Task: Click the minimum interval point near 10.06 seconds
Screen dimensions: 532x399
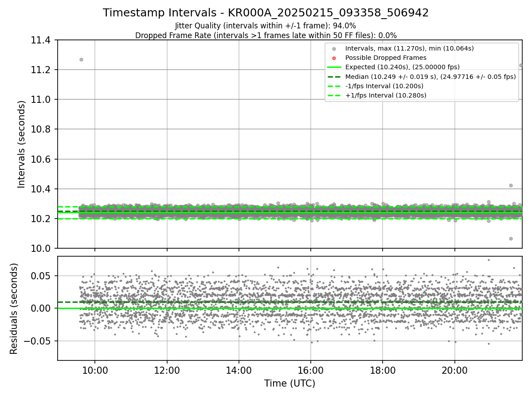Action: (x=511, y=239)
